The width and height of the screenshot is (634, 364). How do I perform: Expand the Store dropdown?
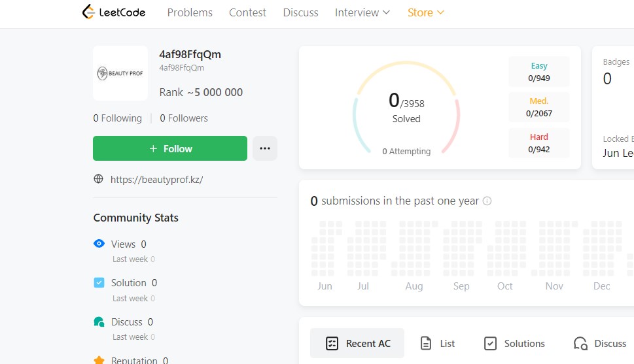click(426, 12)
